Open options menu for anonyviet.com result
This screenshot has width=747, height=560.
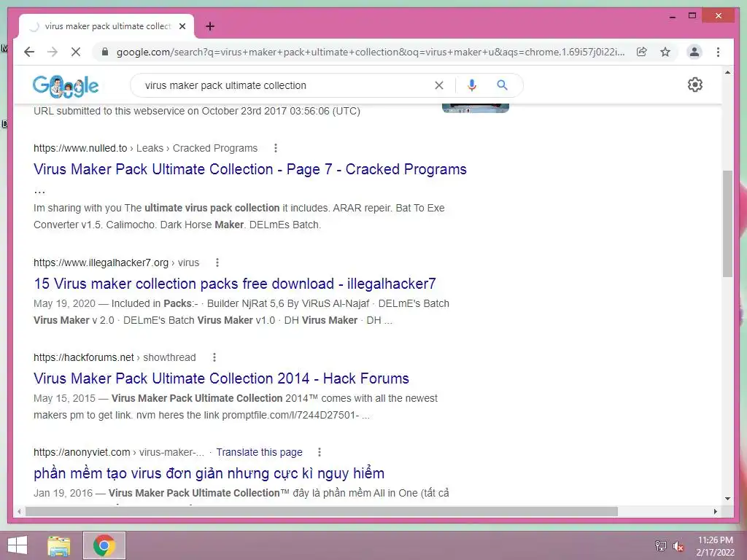pos(320,452)
